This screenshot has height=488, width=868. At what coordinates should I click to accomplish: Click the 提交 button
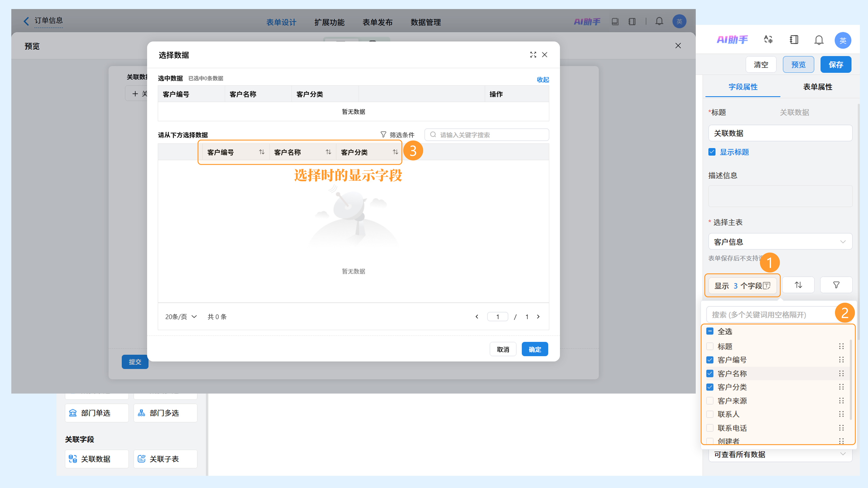click(135, 362)
